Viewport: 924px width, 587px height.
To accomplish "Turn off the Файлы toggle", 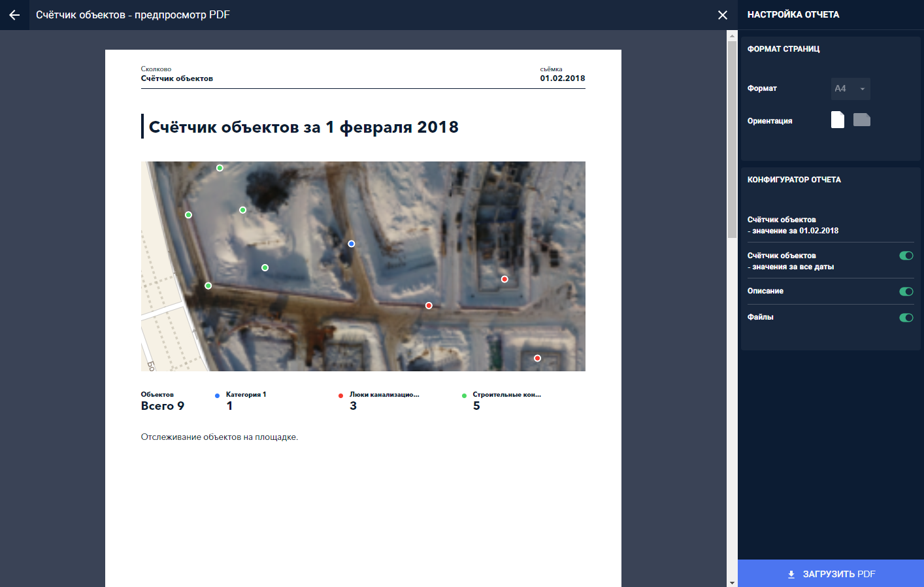I will 906,318.
